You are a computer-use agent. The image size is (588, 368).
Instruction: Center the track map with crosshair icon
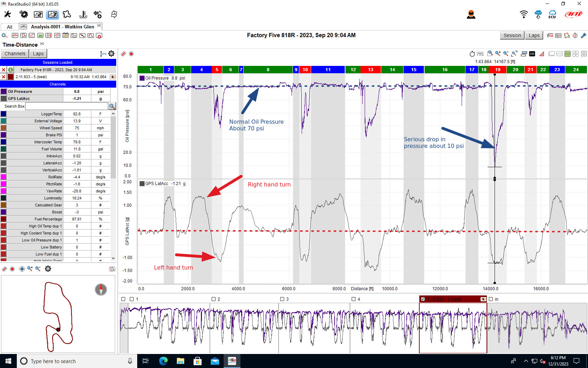pyautogui.click(x=22, y=269)
